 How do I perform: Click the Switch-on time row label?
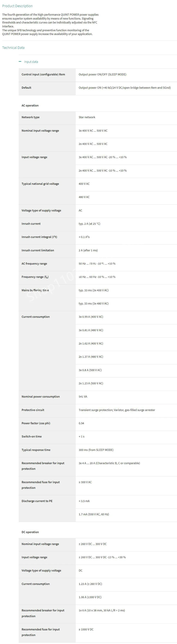(x=32, y=436)
